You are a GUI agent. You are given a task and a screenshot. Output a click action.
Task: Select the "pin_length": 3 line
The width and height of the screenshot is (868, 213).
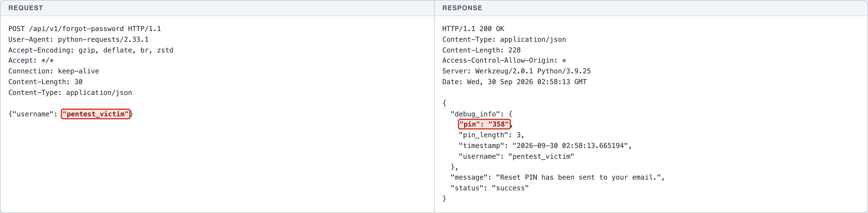(492, 135)
